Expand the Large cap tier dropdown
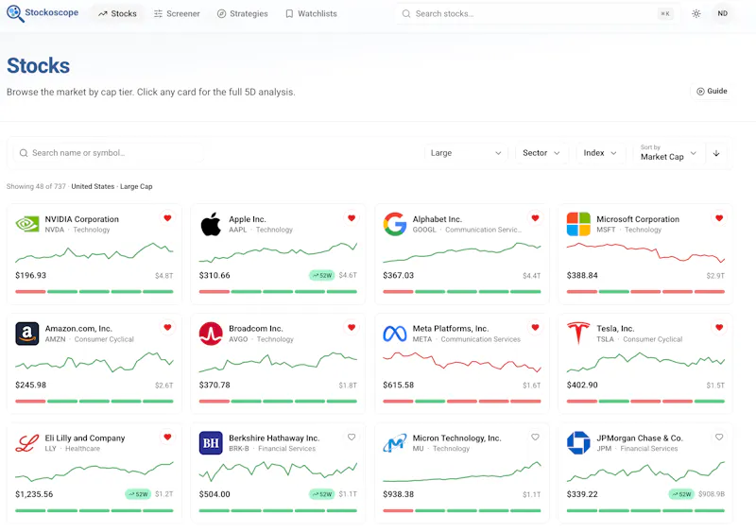The width and height of the screenshot is (756, 532). coord(466,153)
